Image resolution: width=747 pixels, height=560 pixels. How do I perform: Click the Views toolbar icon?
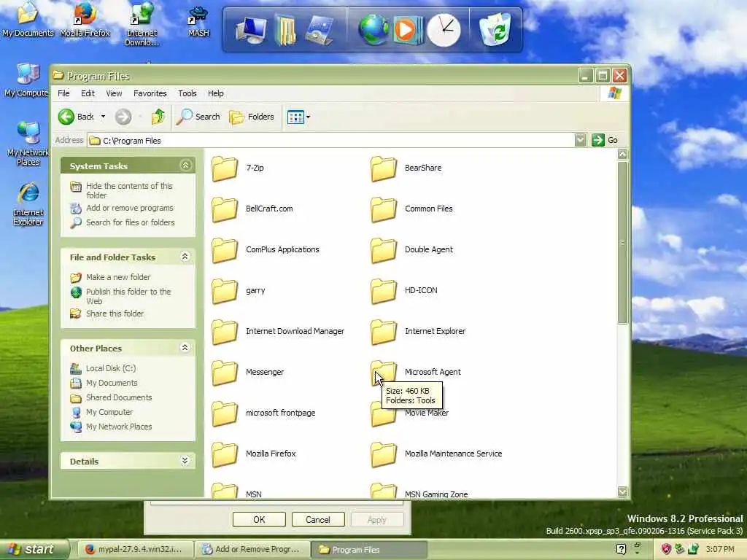[x=295, y=117]
